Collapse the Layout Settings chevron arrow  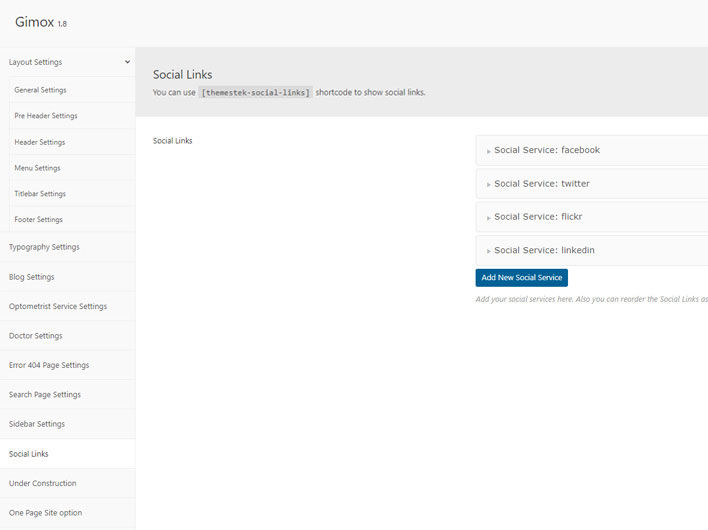point(127,62)
